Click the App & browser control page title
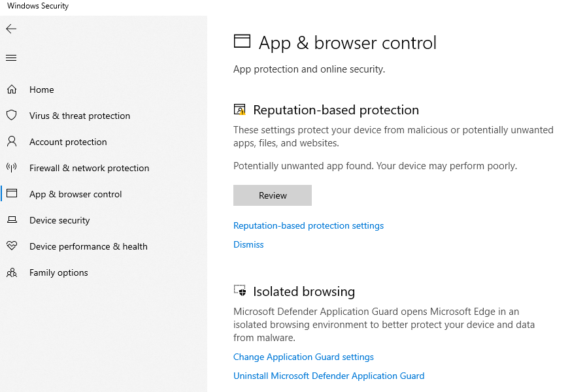The width and height of the screenshot is (570, 392). tap(347, 43)
